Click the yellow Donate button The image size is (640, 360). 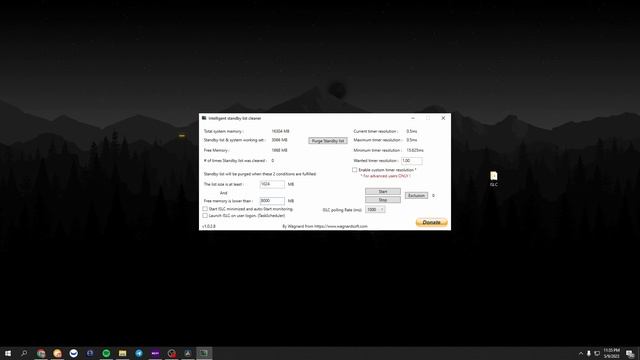[x=431, y=222]
